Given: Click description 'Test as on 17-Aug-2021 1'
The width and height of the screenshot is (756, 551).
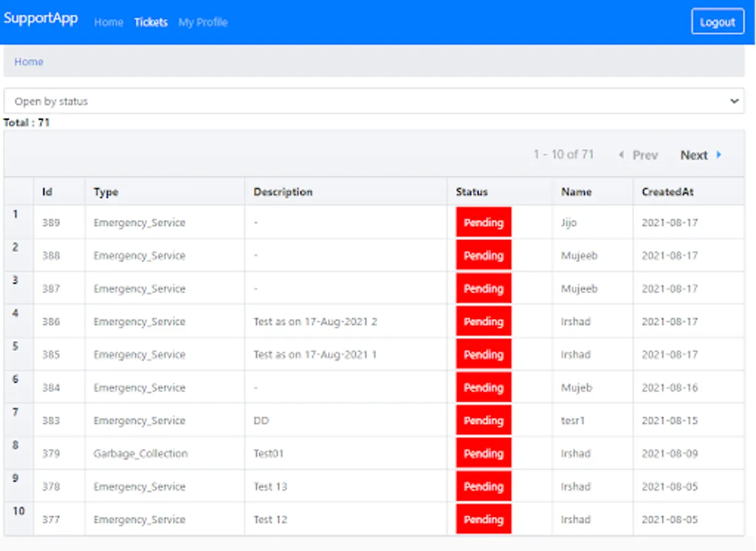Looking at the screenshot, I should (x=315, y=355).
